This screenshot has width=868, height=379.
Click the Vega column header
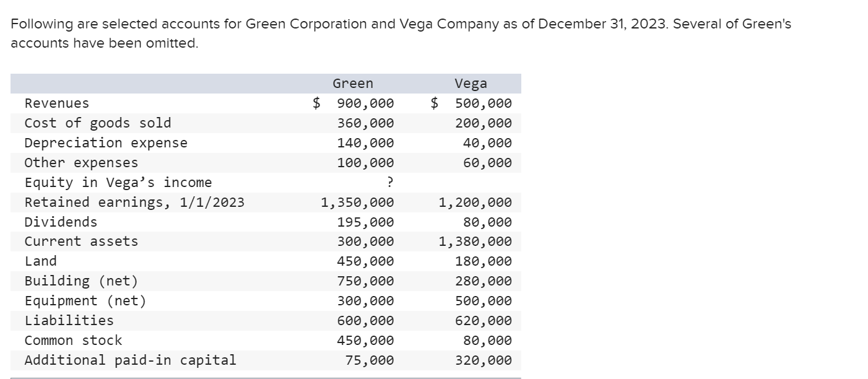[471, 84]
